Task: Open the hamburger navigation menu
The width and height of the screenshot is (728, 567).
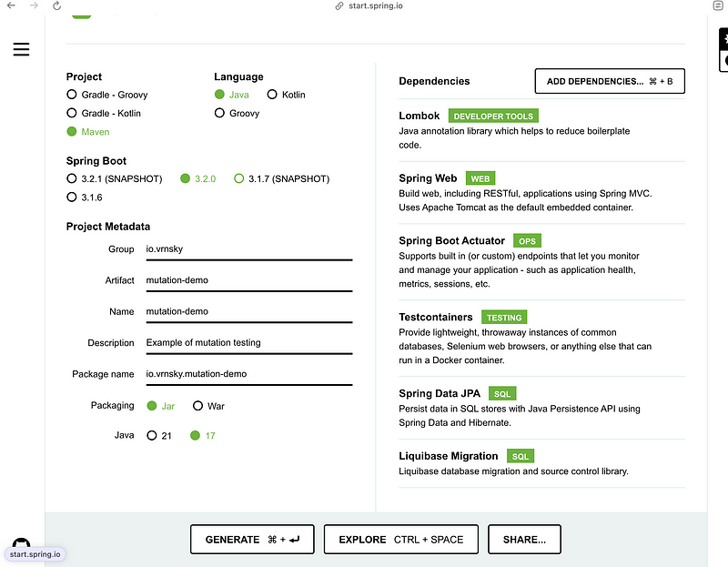Action: coord(21,49)
